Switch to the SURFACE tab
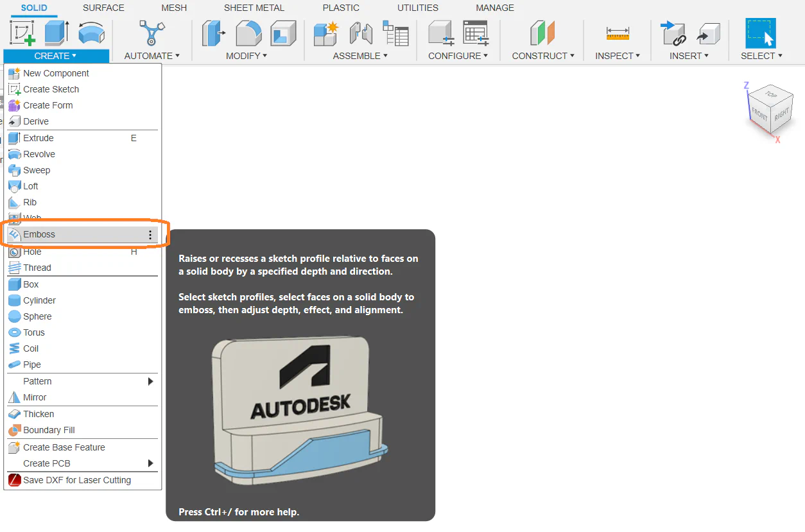 (x=103, y=8)
